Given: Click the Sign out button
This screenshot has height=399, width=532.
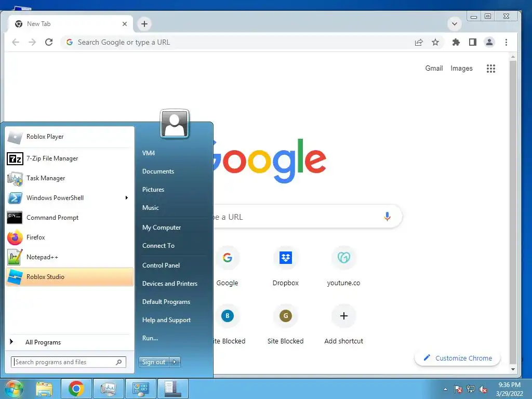Looking at the screenshot, I should [154, 362].
